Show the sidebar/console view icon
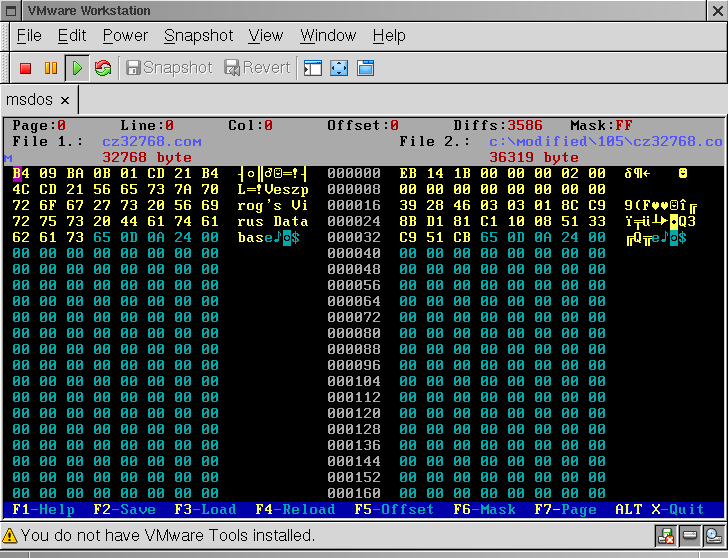This screenshot has width=728, height=558. (312, 68)
